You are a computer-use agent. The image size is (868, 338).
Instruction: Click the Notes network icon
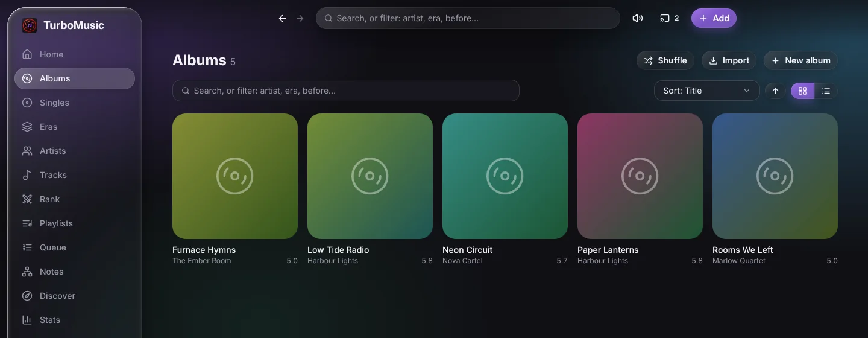coord(27,272)
